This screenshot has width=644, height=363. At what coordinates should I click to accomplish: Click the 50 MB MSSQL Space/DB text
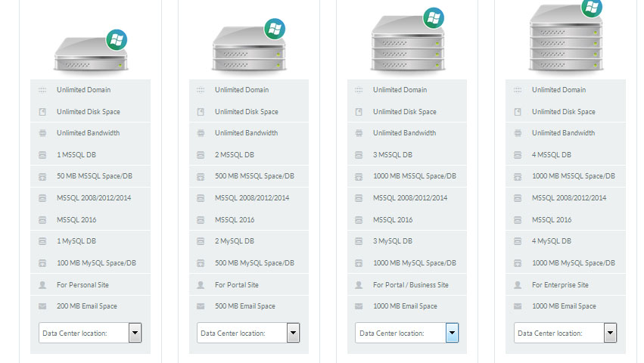[x=95, y=176]
